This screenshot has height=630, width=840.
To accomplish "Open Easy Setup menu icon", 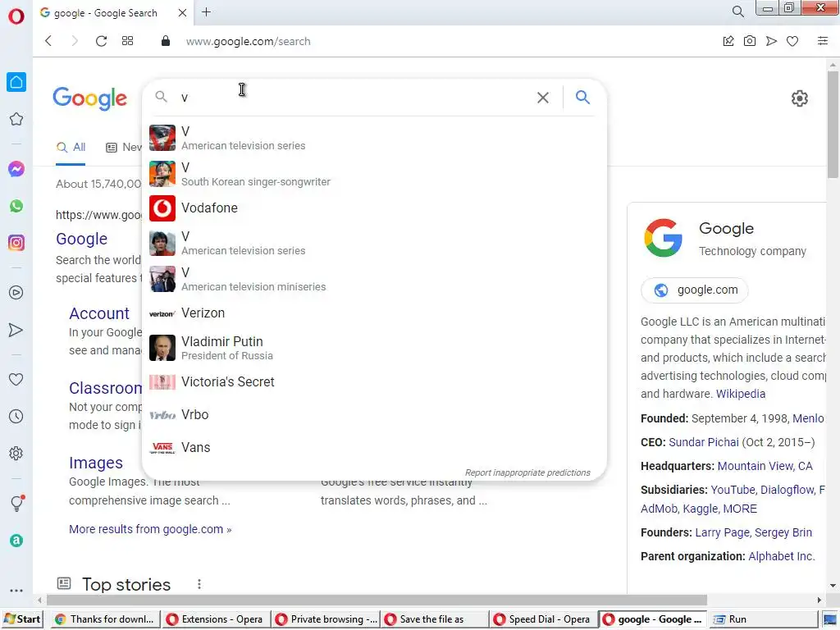I will (x=823, y=41).
